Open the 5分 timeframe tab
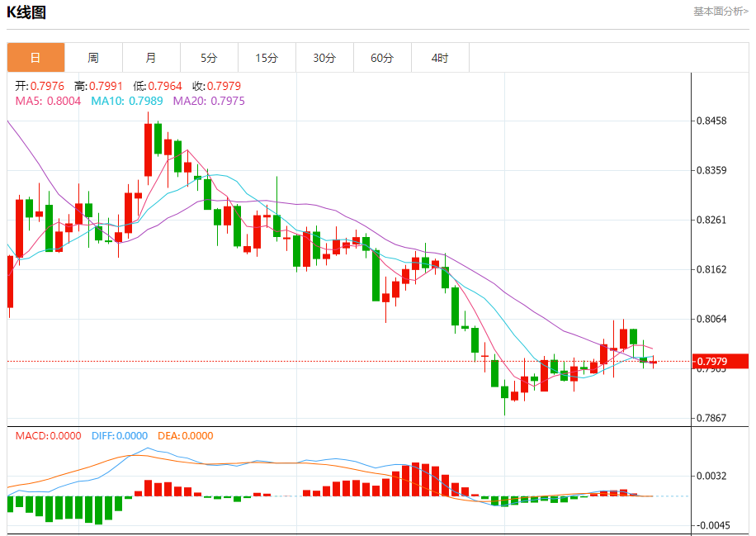Image resolution: width=756 pixels, height=536 pixels. click(210, 58)
